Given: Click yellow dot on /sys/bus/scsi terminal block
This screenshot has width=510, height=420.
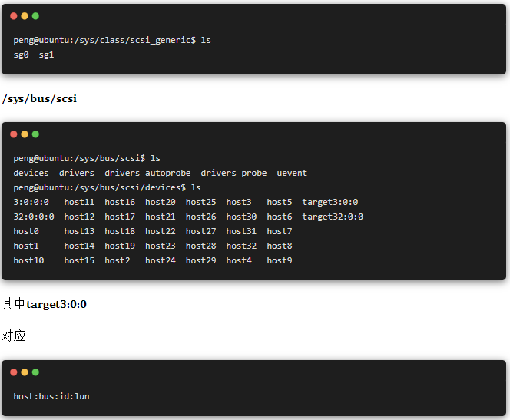Looking at the screenshot, I should point(25,134).
